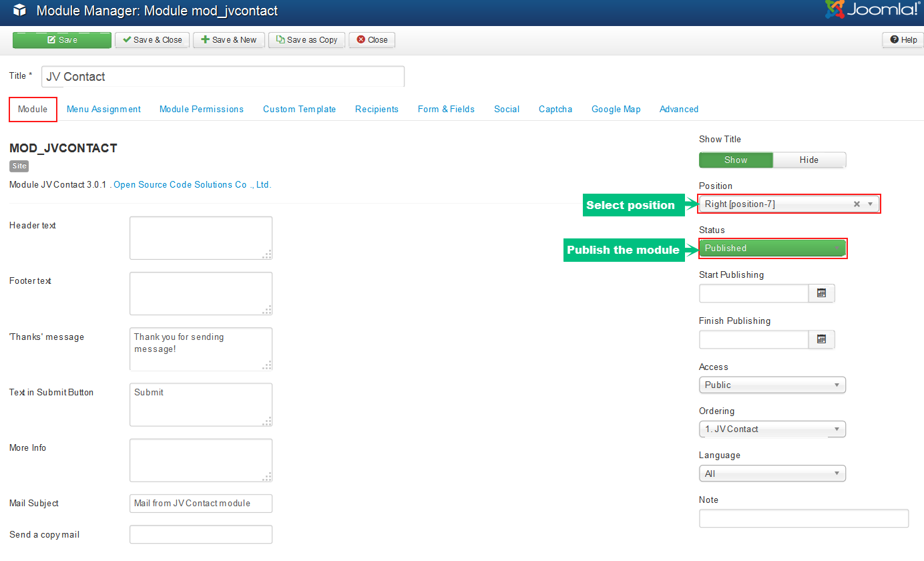Click Save as Copy button

[307, 40]
